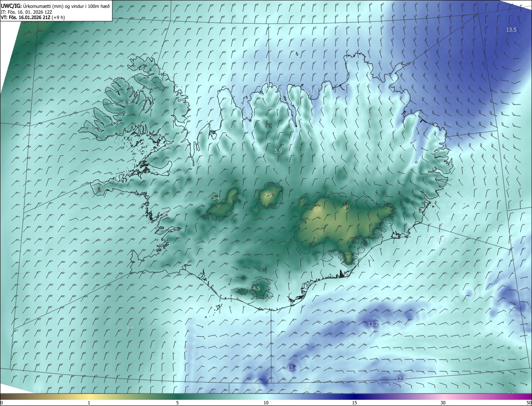Viewport: 532px width, 406px height.
Task: Click the 2.4 value label on Vatnajökull
Action: click(x=317, y=210)
